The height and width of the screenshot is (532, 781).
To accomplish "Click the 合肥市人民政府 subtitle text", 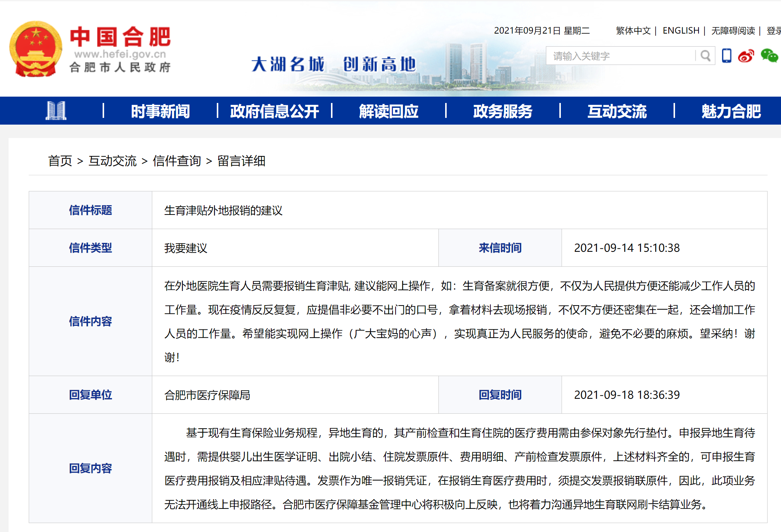I will click(x=120, y=67).
